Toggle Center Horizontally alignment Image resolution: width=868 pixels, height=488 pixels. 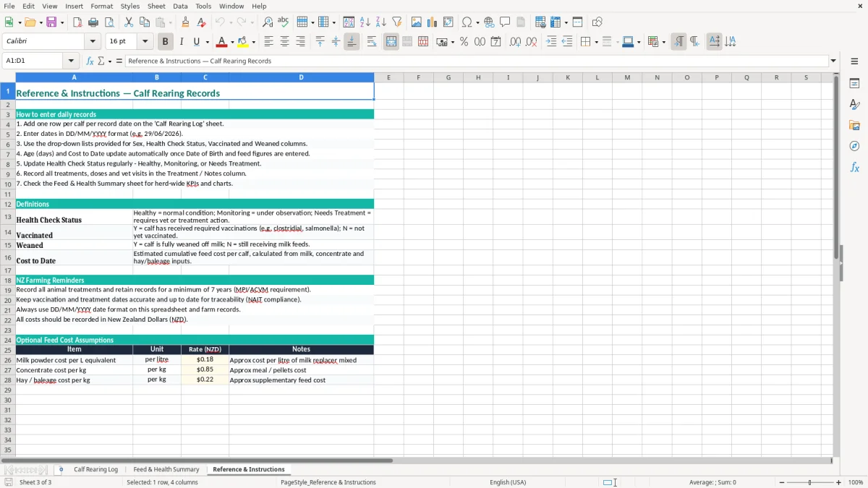[284, 42]
